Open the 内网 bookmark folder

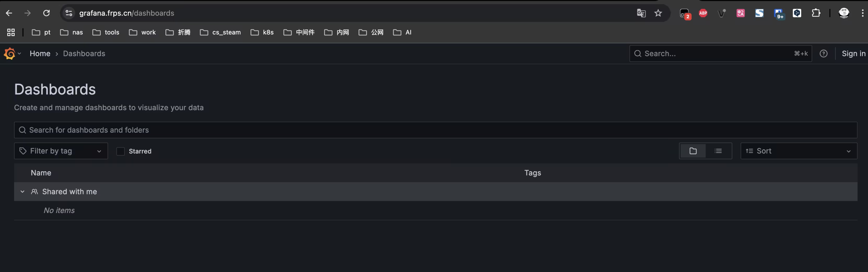point(337,32)
